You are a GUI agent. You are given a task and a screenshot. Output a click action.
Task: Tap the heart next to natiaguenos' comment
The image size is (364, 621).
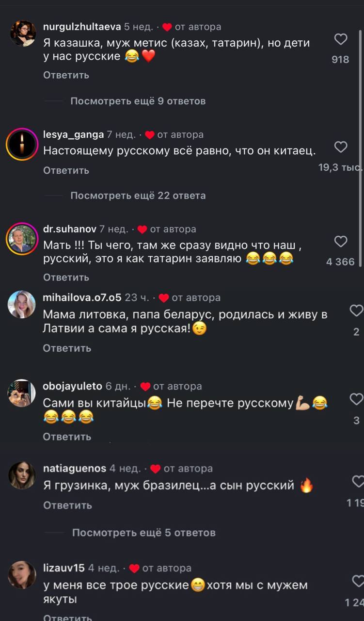pos(358,481)
